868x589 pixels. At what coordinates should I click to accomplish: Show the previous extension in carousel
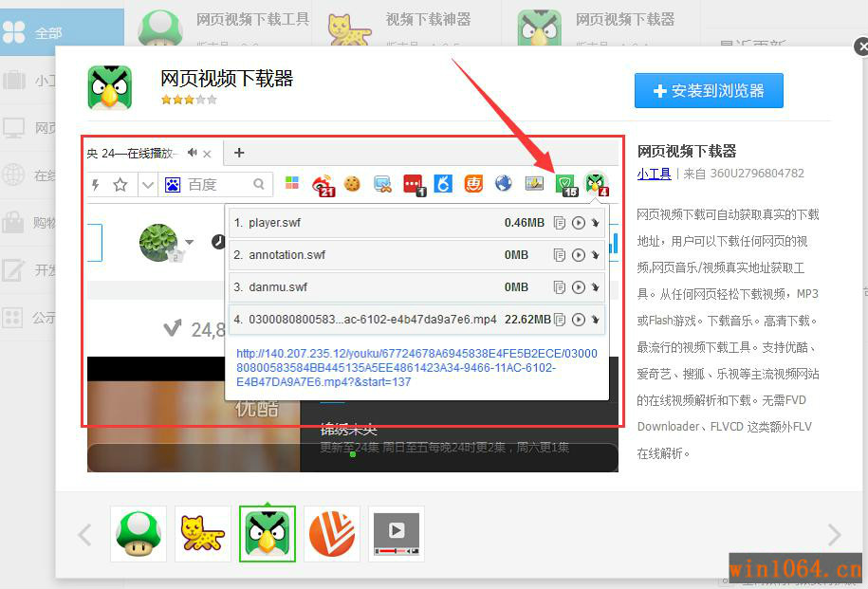click(x=84, y=535)
